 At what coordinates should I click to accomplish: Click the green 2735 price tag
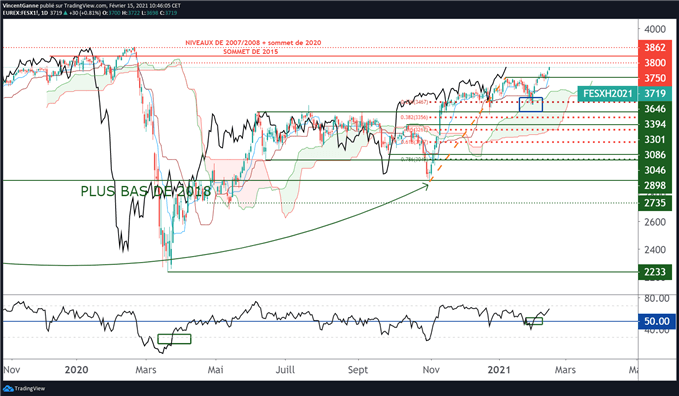tap(655, 202)
